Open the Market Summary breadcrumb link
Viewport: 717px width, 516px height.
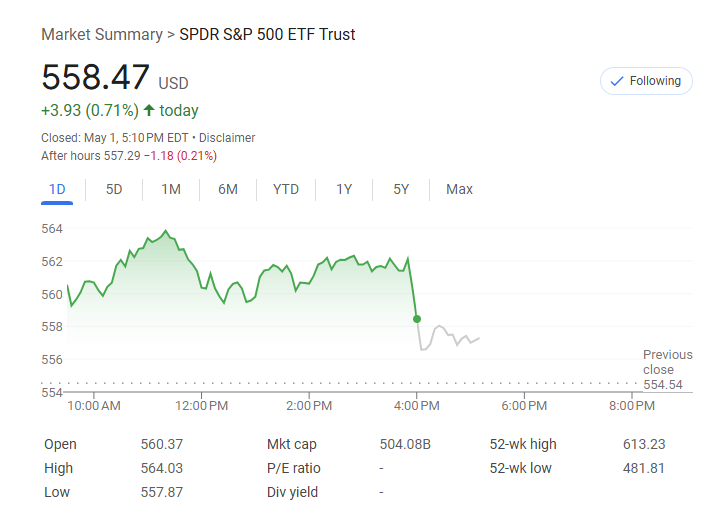(101, 35)
